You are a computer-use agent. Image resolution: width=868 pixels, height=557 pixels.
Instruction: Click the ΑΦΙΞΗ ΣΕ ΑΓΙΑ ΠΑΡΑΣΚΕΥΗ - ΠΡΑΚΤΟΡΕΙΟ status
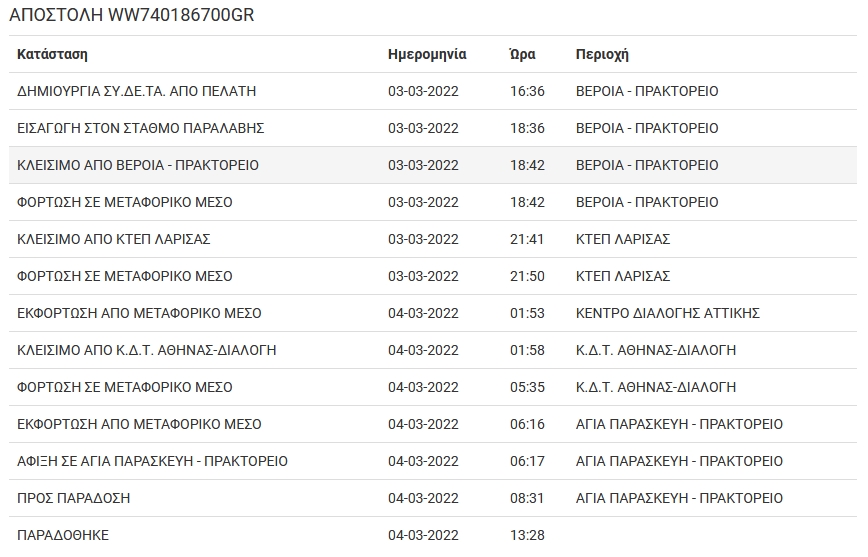coord(152,461)
